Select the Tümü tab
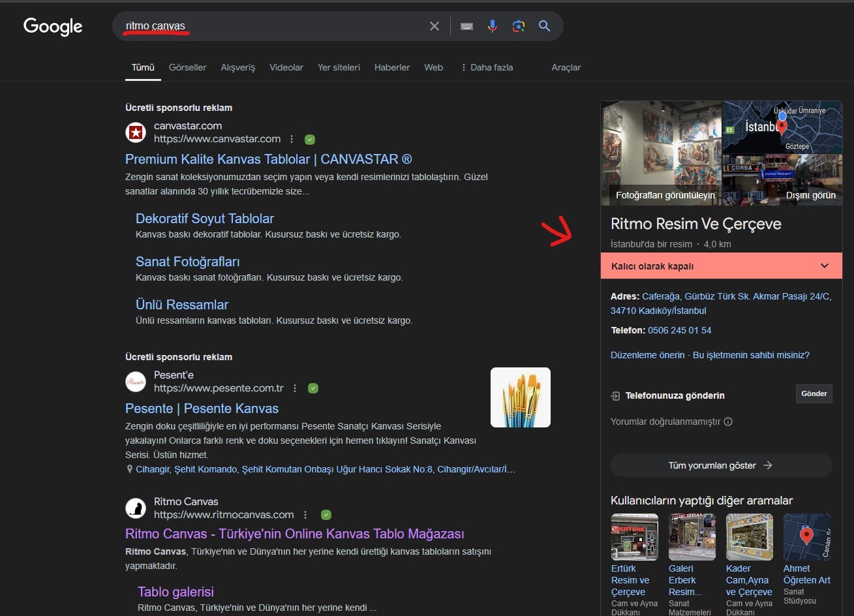 pyautogui.click(x=143, y=67)
